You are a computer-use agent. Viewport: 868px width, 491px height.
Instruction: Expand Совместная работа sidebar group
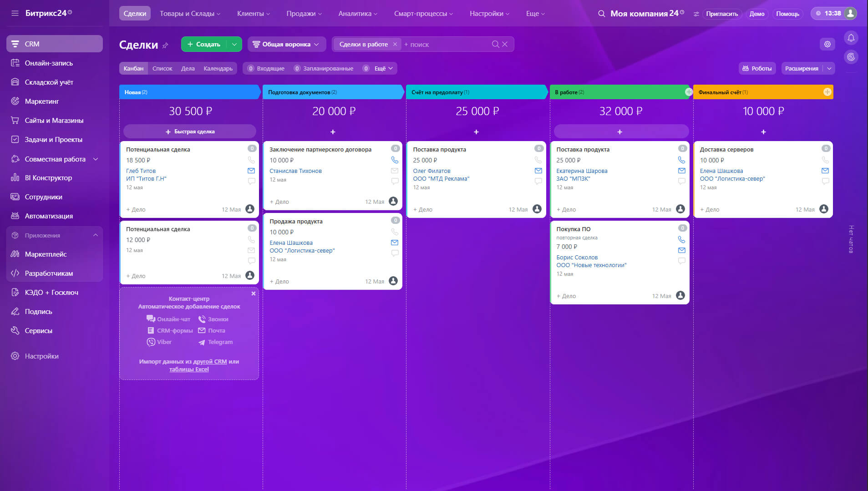pos(96,159)
